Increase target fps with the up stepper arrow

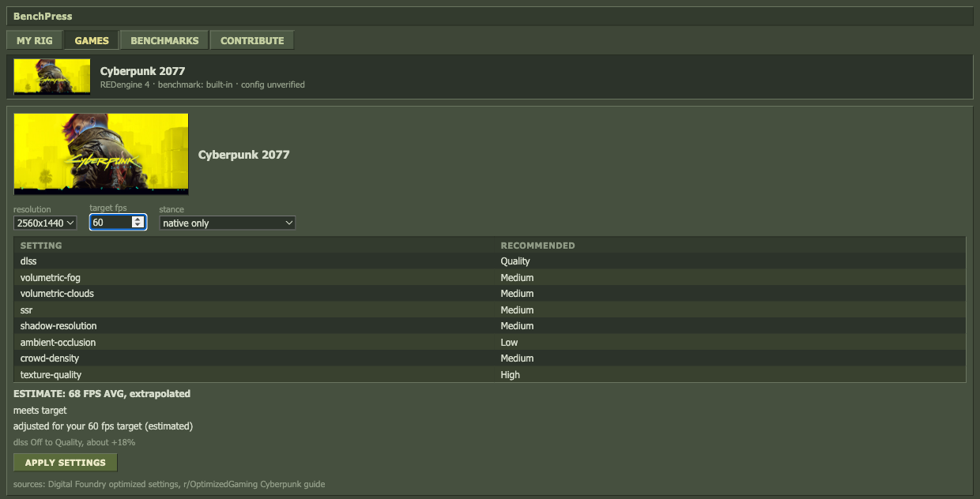pyautogui.click(x=138, y=219)
